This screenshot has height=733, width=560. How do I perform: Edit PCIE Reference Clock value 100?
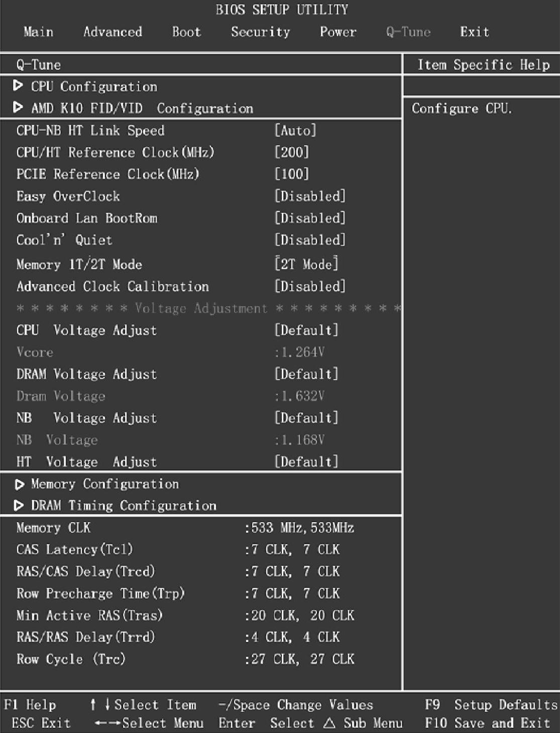click(292, 174)
